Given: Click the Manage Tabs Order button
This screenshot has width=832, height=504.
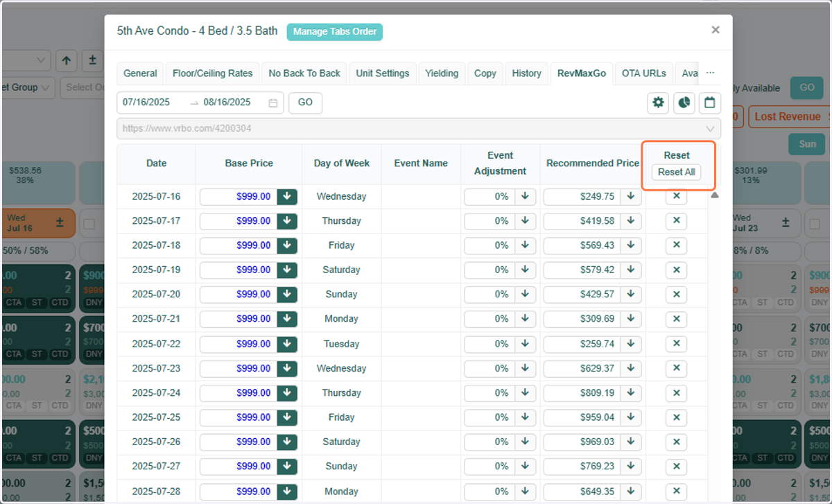Looking at the screenshot, I should point(335,32).
